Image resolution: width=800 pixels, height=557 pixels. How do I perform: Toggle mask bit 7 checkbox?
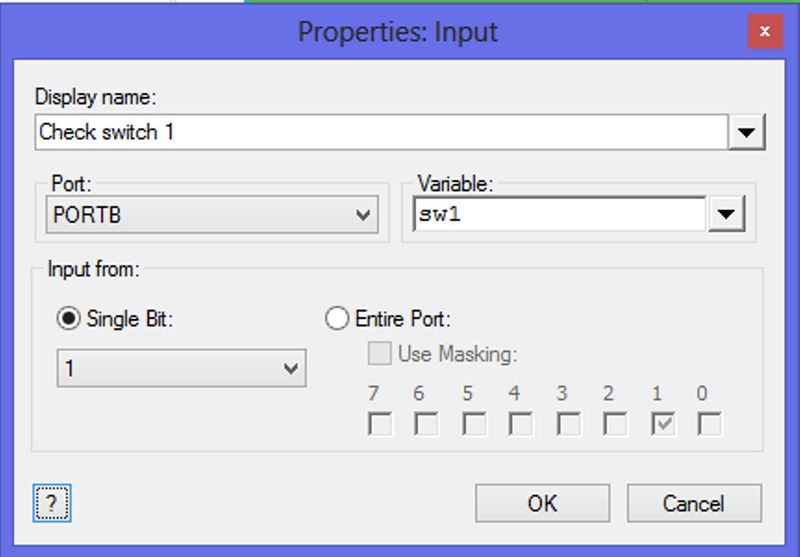[380, 424]
